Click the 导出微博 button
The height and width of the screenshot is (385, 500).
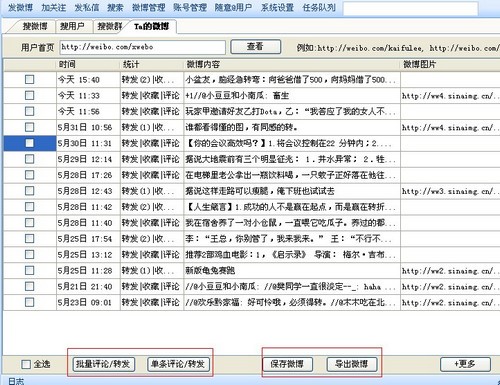point(352,364)
